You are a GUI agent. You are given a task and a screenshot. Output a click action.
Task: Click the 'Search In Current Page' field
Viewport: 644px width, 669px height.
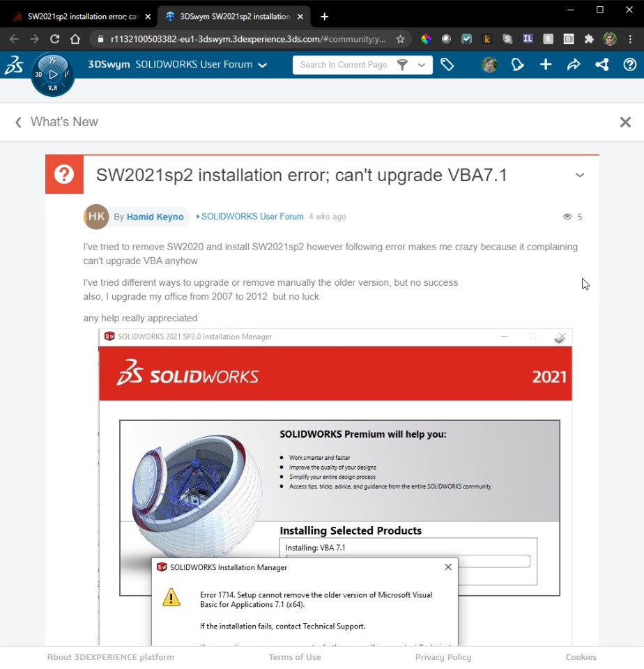click(344, 65)
